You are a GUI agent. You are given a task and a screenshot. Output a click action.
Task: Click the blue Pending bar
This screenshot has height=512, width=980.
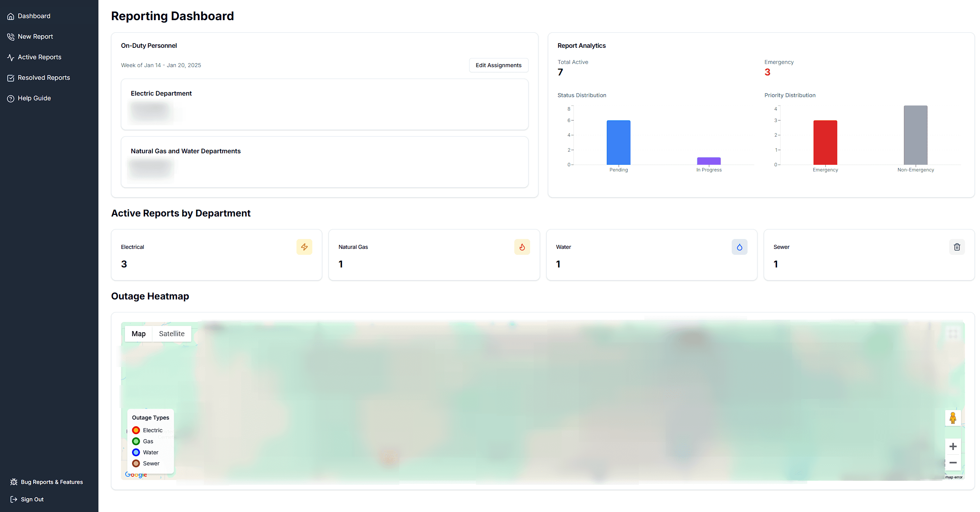pyautogui.click(x=618, y=143)
